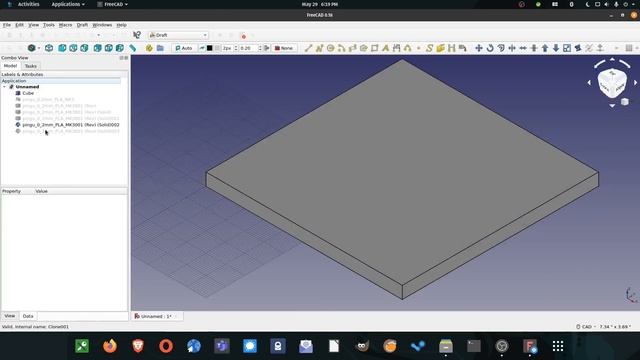This screenshot has height=360, width=640.
Task: Select the Draft Line tool
Action: [x=308, y=48]
